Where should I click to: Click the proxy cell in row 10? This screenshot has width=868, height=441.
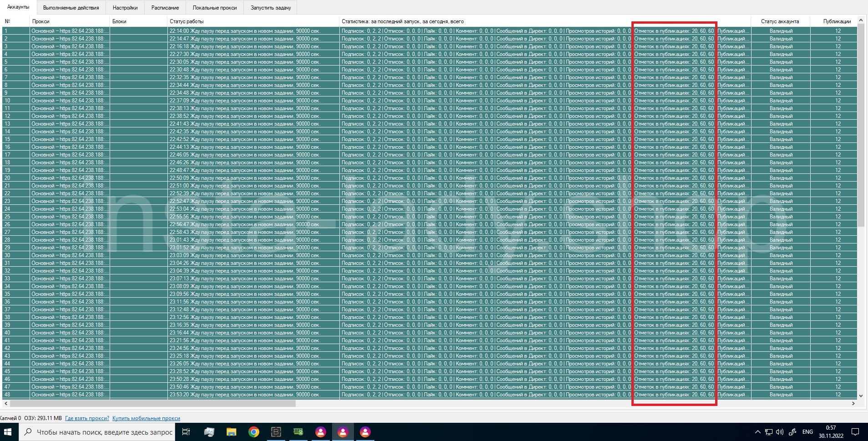pos(70,101)
